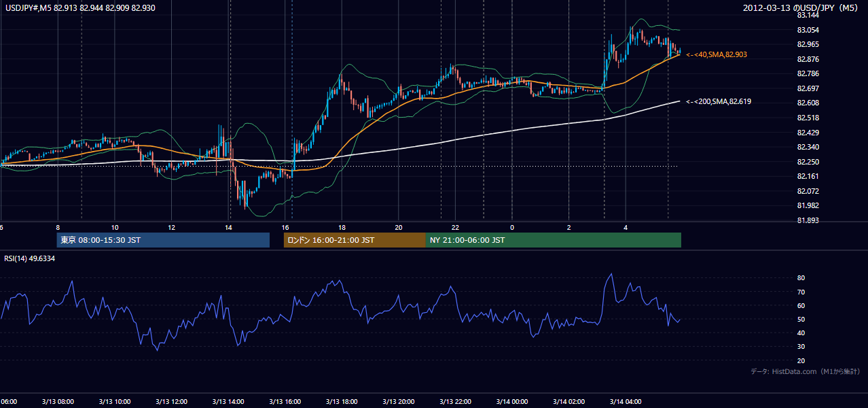The height and width of the screenshot is (408, 868).
Task: Select the 東京 08:00-15:30 JST session bar
Action: (163, 240)
